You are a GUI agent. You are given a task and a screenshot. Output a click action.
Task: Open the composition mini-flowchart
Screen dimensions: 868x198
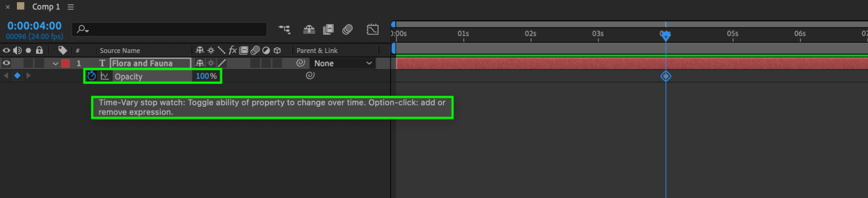coord(284,30)
